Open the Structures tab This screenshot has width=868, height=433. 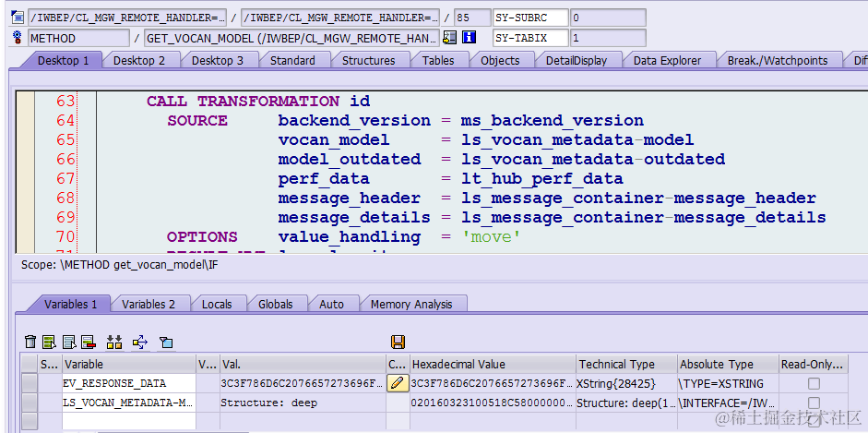click(x=368, y=60)
